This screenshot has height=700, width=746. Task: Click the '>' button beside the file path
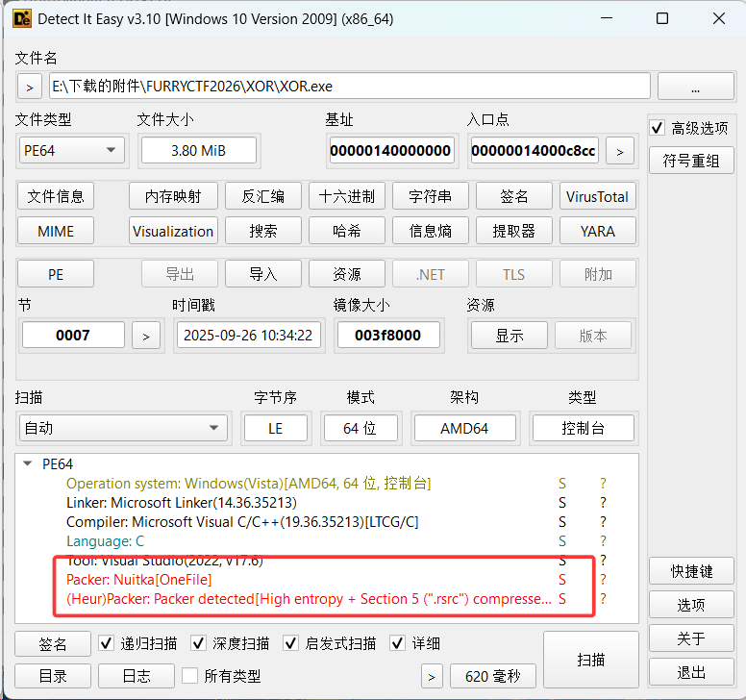(30, 87)
